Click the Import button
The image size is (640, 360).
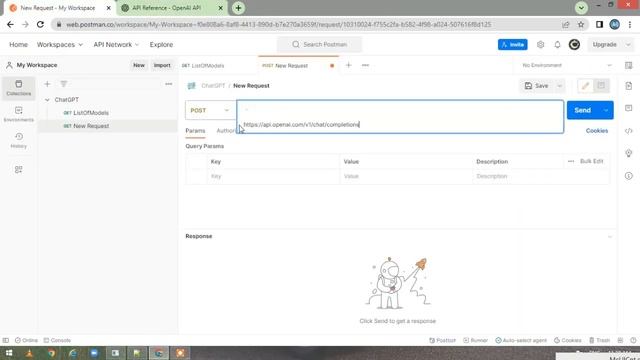pos(162,65)
